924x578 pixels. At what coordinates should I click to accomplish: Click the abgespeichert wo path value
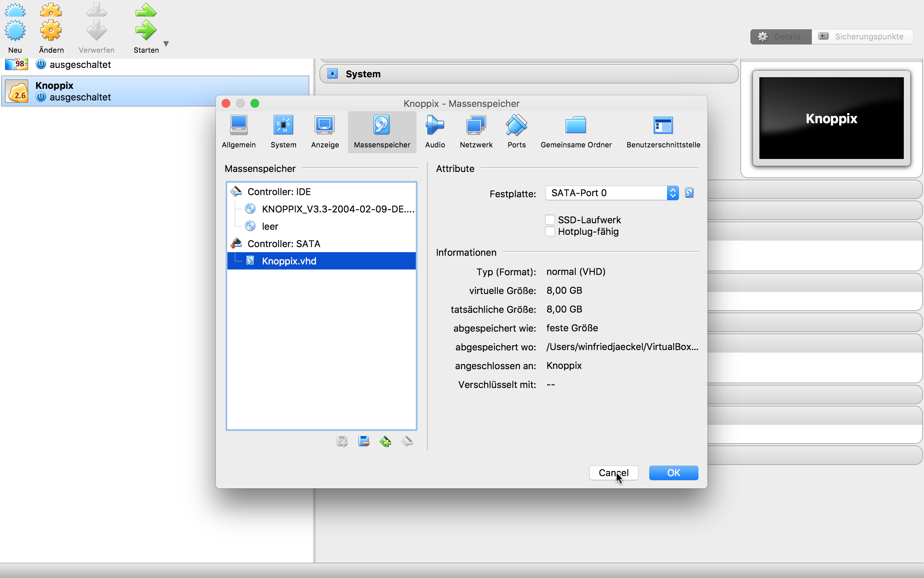pyautogui.click(x=622, y=347)
